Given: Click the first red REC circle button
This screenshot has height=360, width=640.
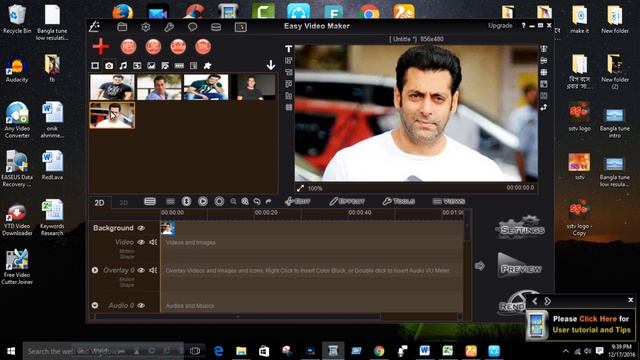Looking at the screenshot, I should pos(128,47).
